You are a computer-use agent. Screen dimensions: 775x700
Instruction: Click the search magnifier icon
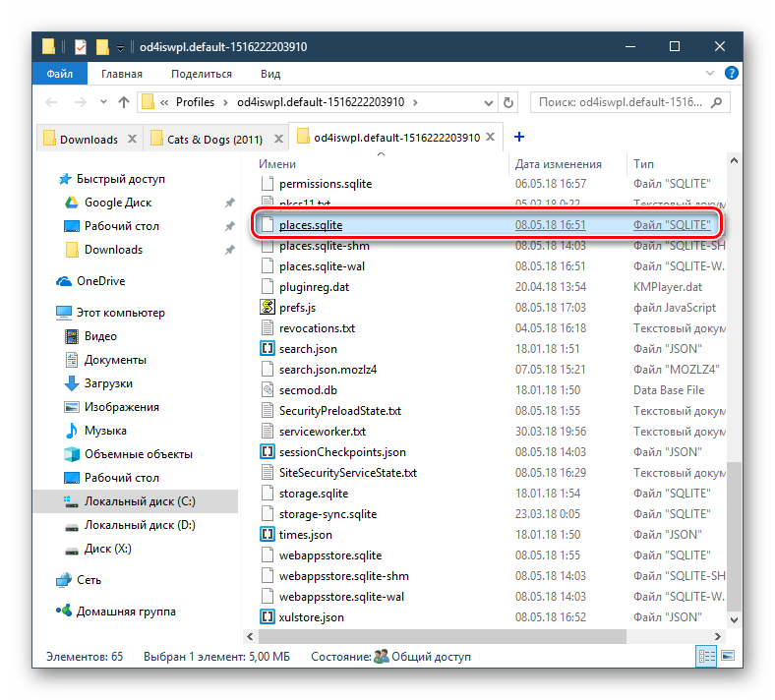[716, 102]
